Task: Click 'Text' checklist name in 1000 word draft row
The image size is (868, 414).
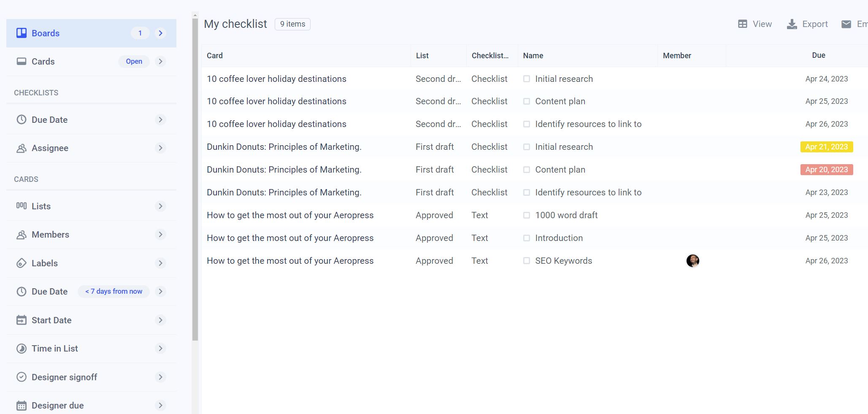Action: (480, 215)
